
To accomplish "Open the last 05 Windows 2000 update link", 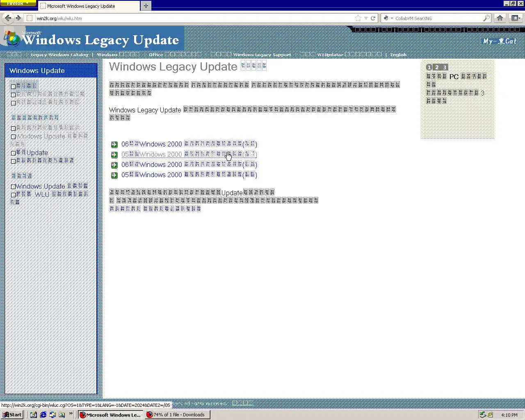I will click(189, 175).
